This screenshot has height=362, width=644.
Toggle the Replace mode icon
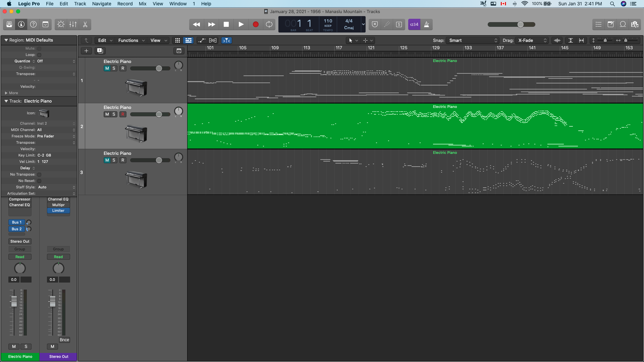pos(375,24)
